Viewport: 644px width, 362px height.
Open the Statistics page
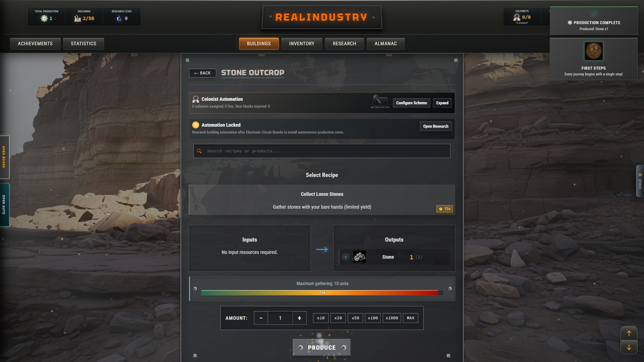[84, 43]
